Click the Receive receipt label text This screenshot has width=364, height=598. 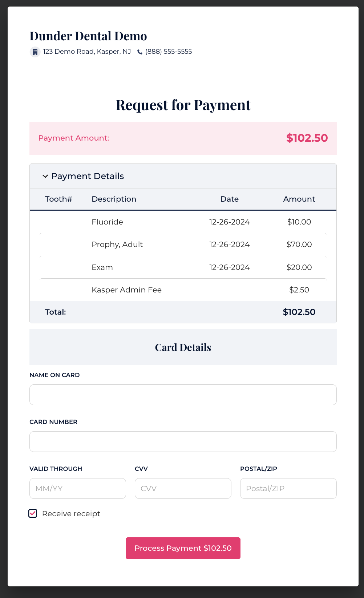71,514
